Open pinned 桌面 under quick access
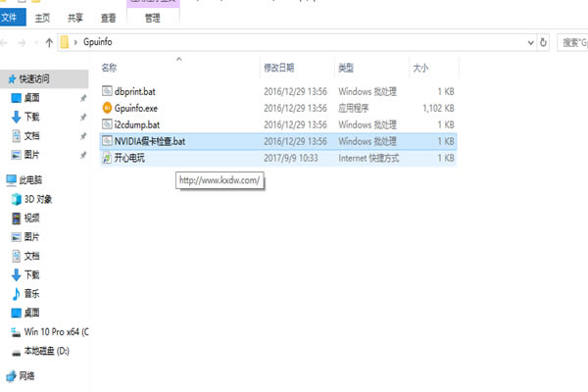The image size is (588, 392). click(32, 98)
